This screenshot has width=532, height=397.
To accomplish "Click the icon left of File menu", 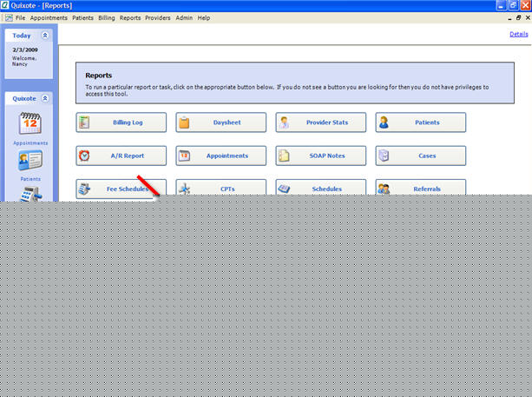I will click(9, 17).
